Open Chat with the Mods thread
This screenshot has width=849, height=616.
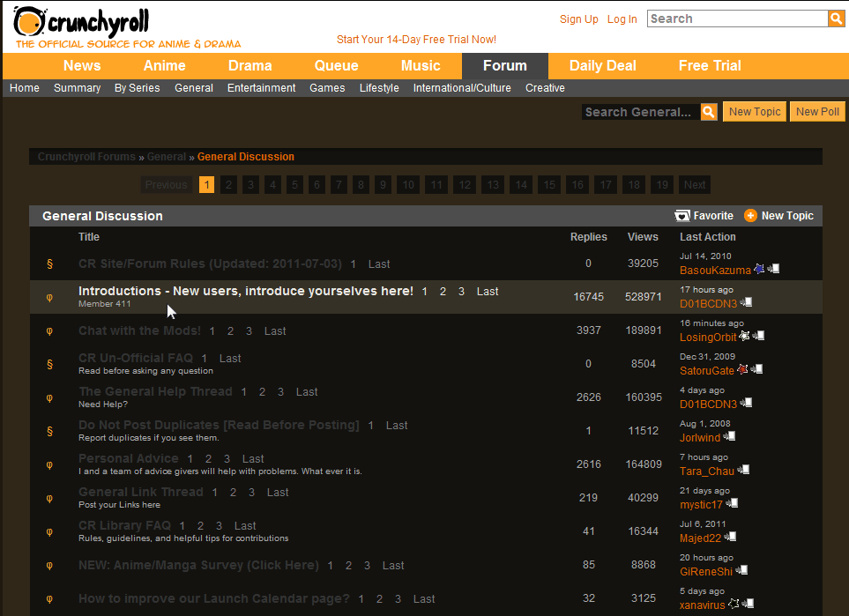(x=139, y=330)
